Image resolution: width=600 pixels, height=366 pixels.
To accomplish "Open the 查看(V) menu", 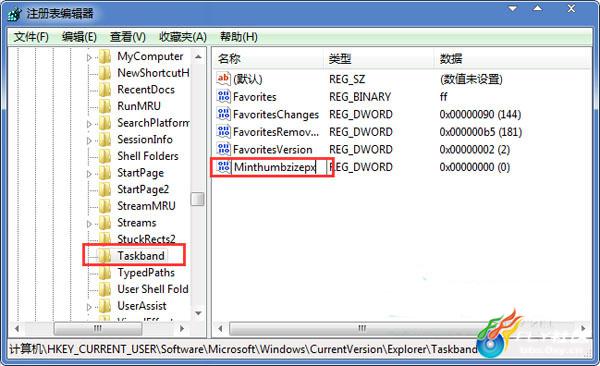I will pyautogui.click(x=127, y=37).
